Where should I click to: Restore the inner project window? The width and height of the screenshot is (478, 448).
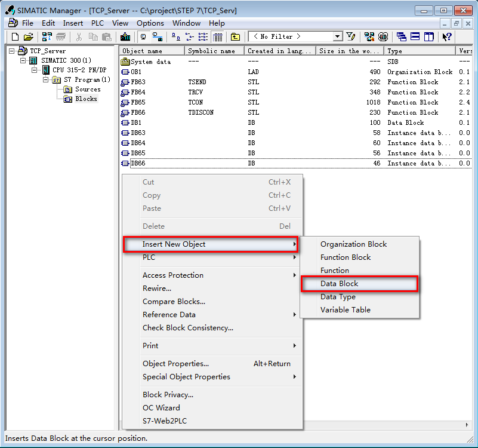point(457,23)
